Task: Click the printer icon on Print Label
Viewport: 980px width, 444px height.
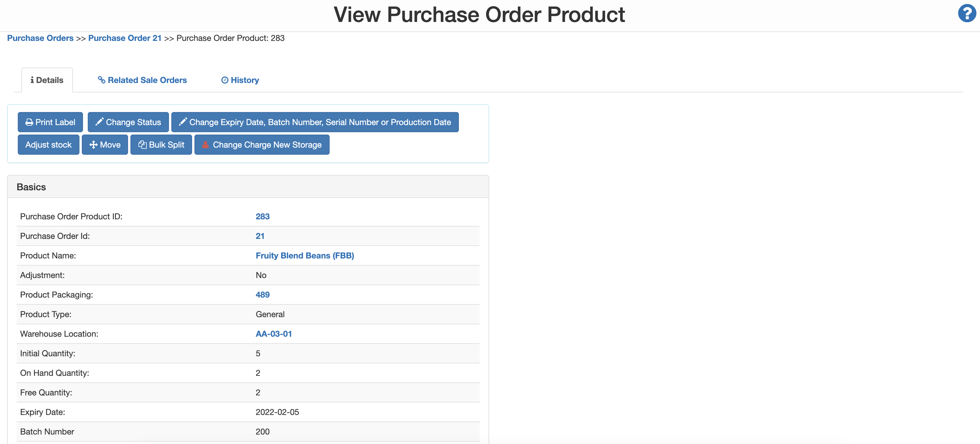Action: click(x=29, y=122)
